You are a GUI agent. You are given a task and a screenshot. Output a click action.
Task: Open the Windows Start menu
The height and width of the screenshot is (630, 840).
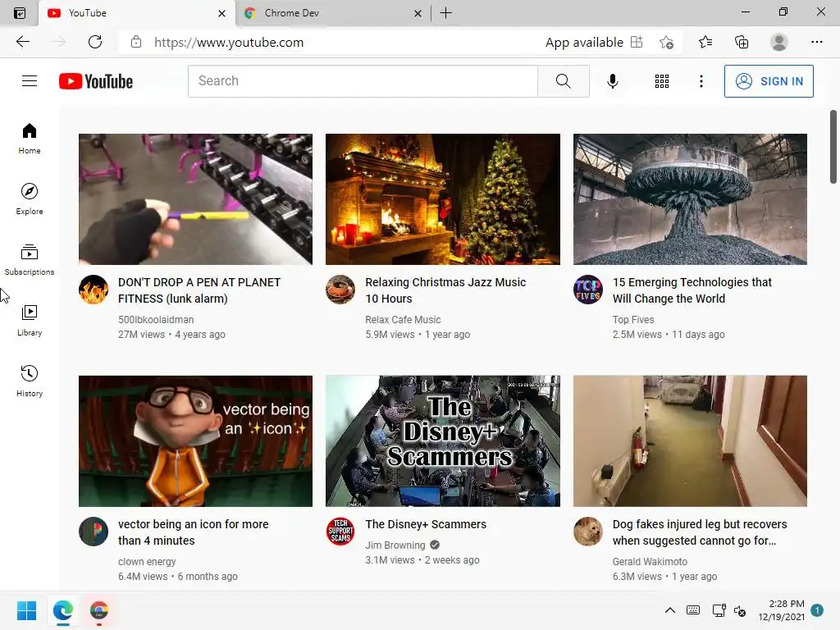pos(27,610)
